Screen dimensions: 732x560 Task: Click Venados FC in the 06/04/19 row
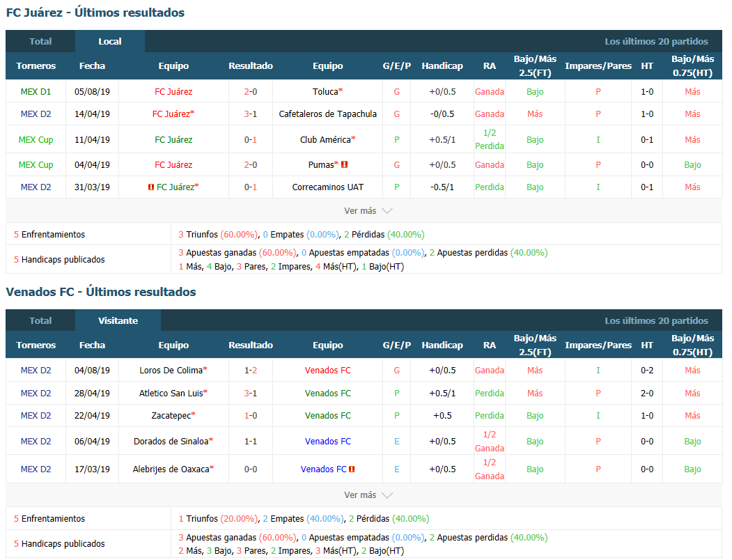click(x=328, y=442)
